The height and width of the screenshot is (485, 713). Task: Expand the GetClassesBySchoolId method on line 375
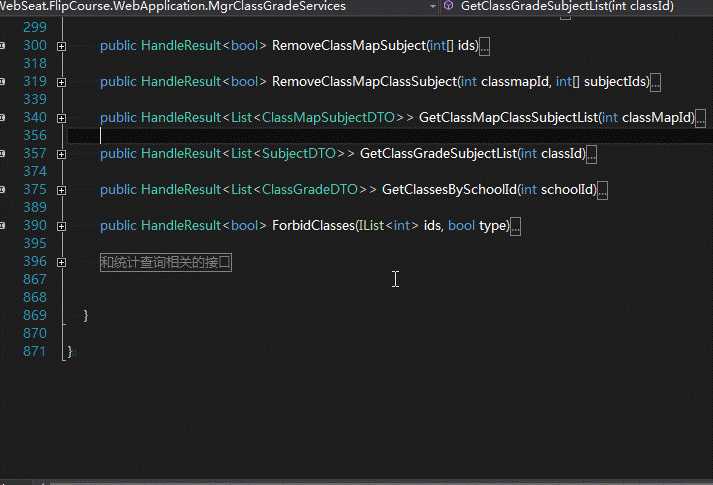click(x=61, y=190)
